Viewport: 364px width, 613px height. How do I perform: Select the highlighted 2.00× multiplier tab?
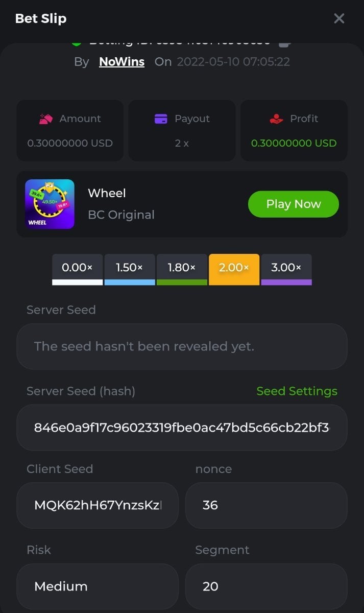[x=234, y=269]
